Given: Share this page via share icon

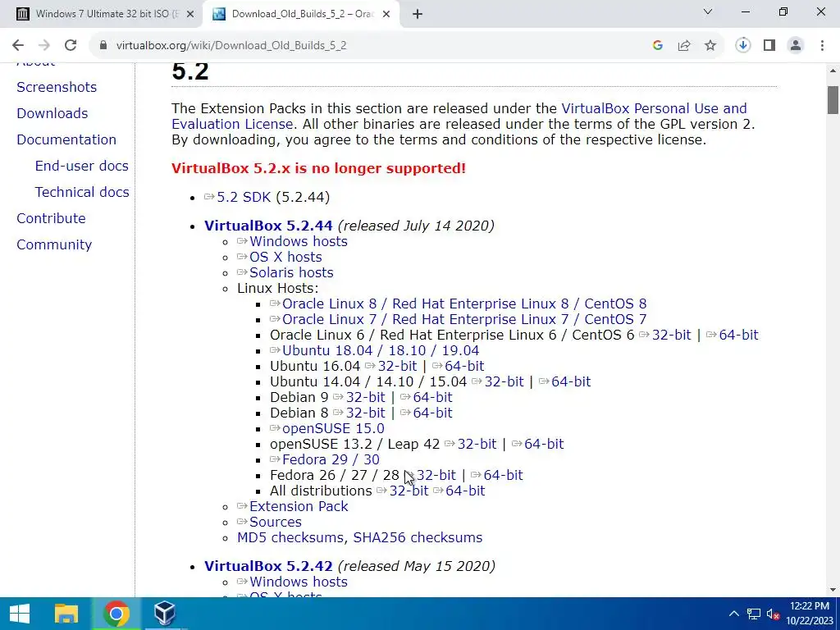Looking at the screenshot, I should coord(684,46).
